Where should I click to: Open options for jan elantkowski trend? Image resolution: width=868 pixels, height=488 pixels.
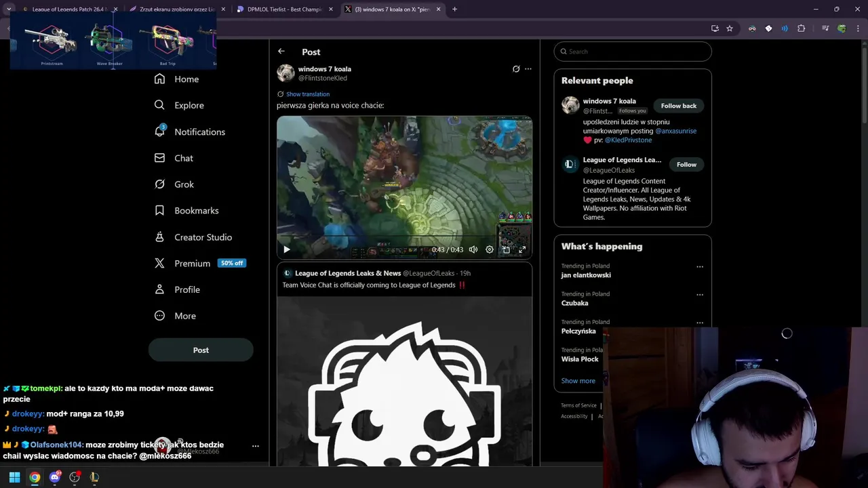(x=700, y=267)
